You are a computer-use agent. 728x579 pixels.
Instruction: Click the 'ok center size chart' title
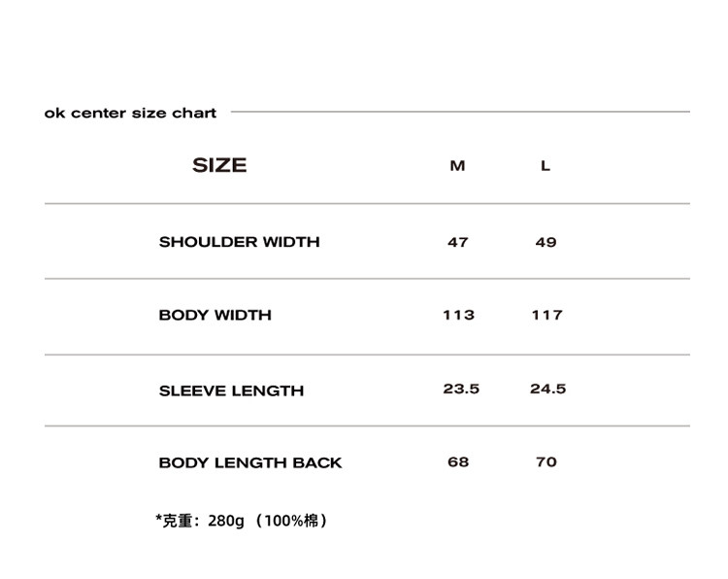[130, 113]
